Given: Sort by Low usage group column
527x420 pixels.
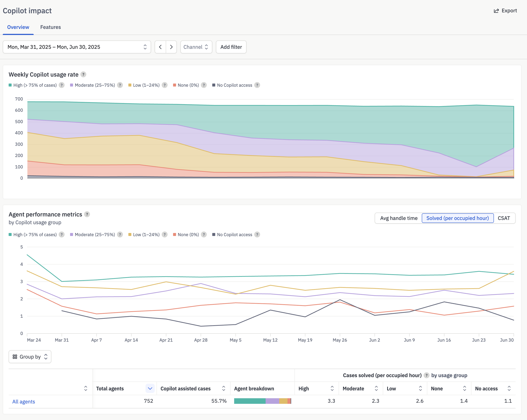Looking at the screenshot, I should tap(420, 389).
